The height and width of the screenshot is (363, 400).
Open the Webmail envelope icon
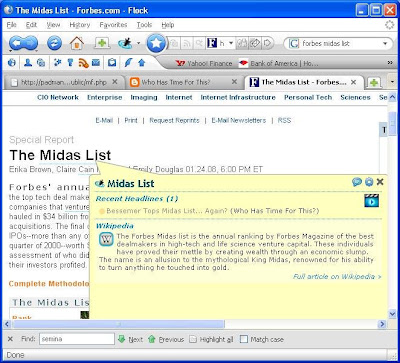[96, 62]
